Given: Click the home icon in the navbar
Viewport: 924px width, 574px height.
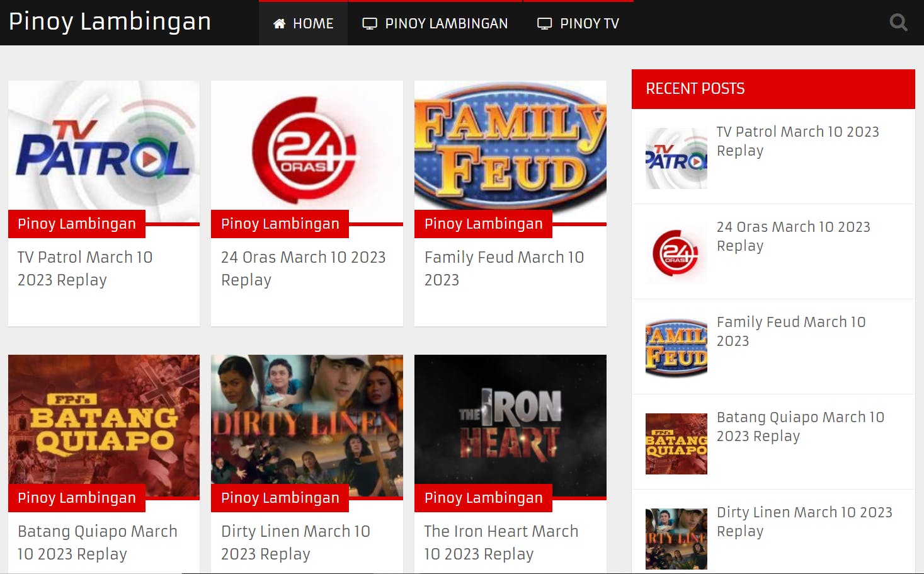Looking at the screenshot, I should pyautogui.click(x=278, y=23).
